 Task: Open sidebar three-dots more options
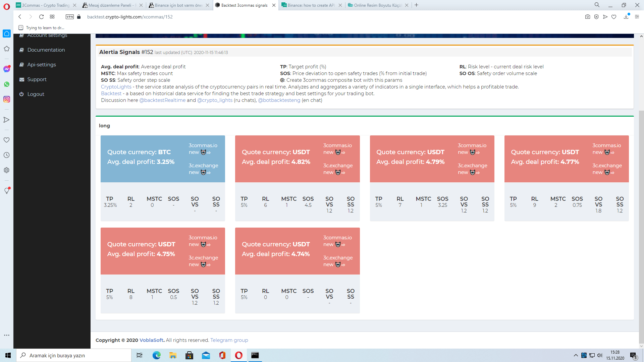pyautogui.click(x=6, y=335)
